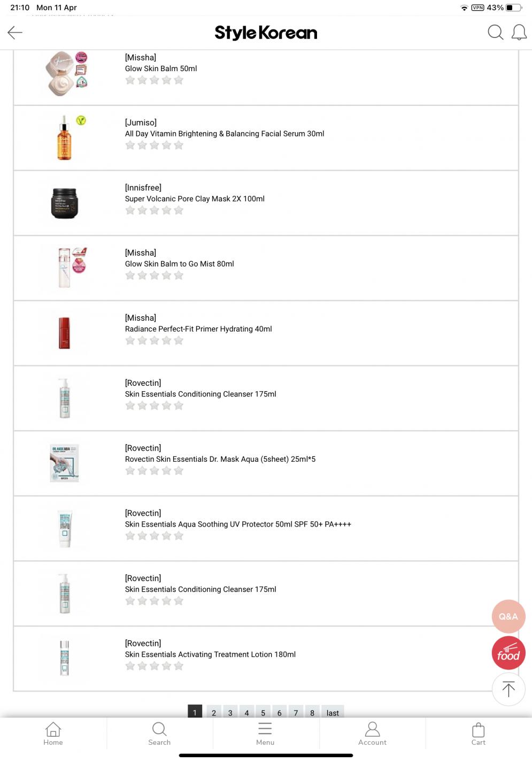Jump to page 8
The width and height of the screenshot is (532, 762).
pyautogui.click(x=312, y=712)
